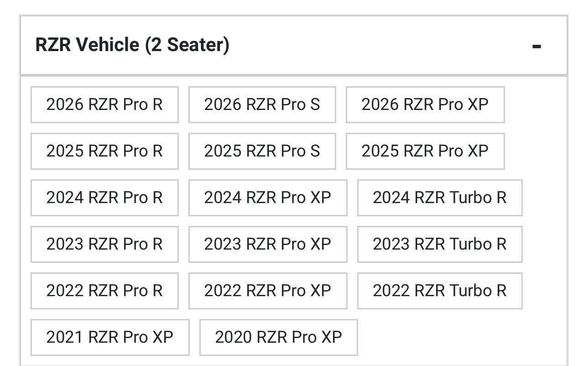Select 2021 RZR Pro XP

(x=109, y=337)
